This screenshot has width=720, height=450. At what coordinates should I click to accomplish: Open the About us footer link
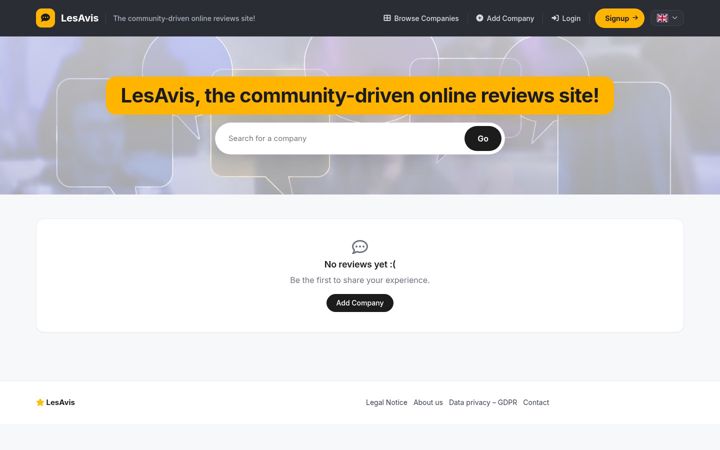428,402
